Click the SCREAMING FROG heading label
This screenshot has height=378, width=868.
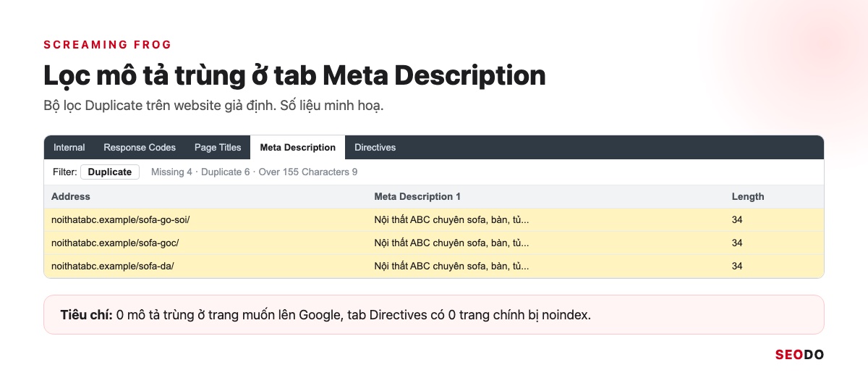[108, 45]
